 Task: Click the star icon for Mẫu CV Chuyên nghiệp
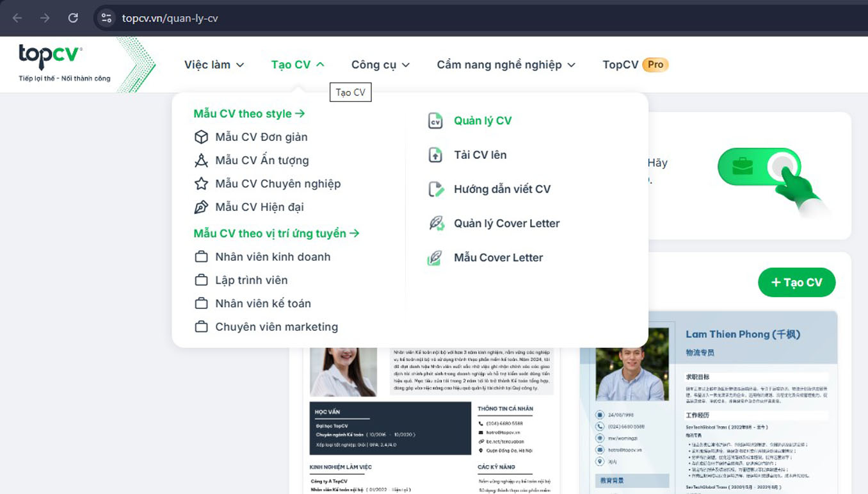[201, 184]
